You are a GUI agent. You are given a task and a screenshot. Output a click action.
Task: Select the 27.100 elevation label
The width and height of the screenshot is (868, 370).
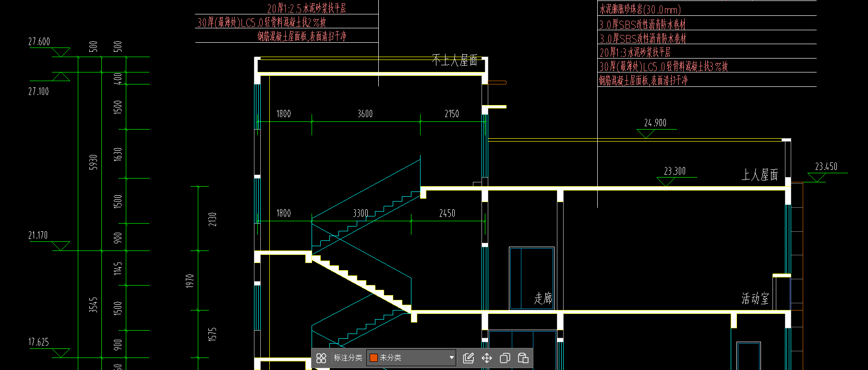pos(38,91)
